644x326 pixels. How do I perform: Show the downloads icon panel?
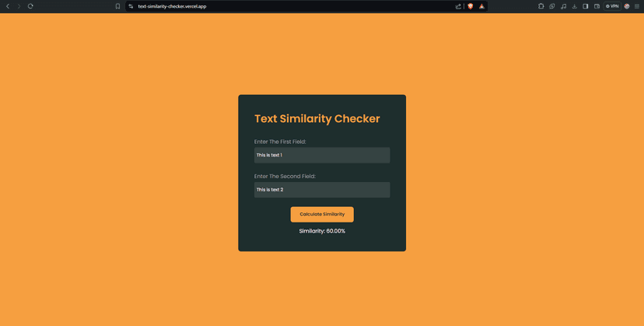(x=574, y=6)
